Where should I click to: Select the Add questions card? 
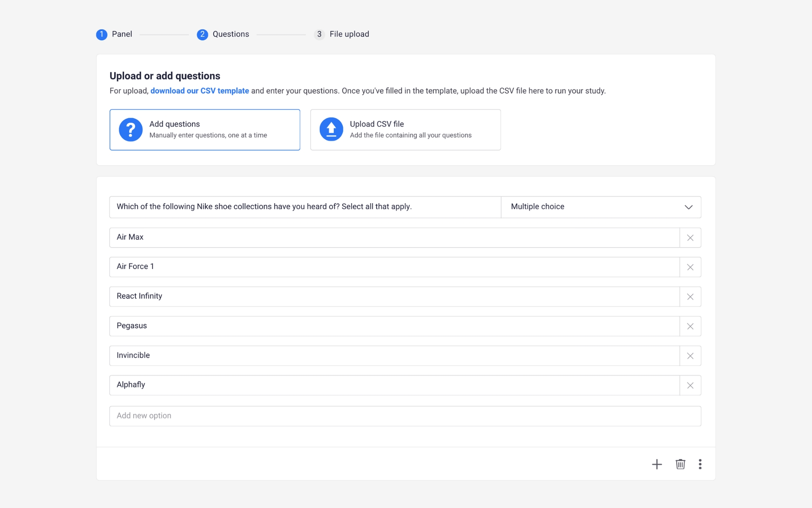tap(205, 130)
